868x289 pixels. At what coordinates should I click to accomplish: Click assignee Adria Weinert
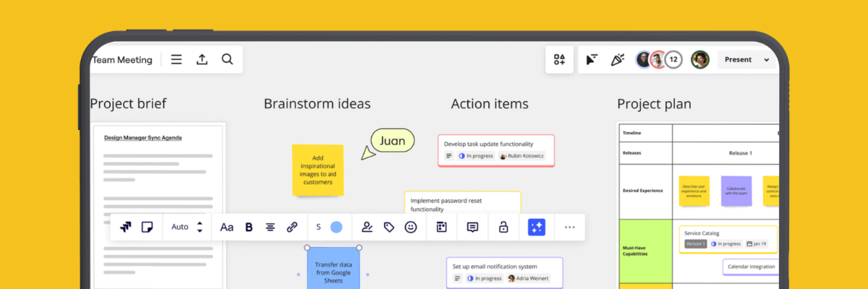click(528, 278)
